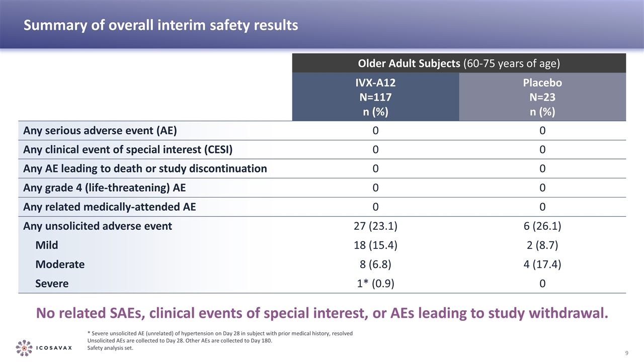Select 'Any AE leading to death' row label

tap(145, 169)
